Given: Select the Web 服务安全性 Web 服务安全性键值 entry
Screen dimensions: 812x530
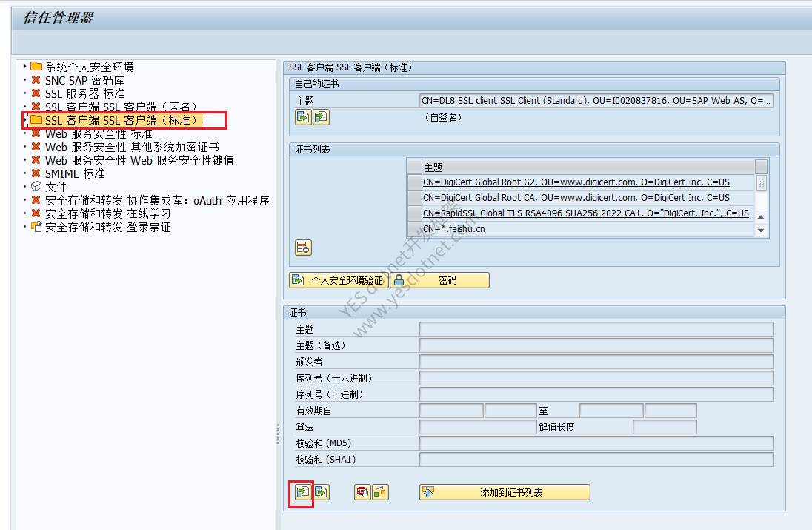Looking at the screenshot, I should [139, 161].
